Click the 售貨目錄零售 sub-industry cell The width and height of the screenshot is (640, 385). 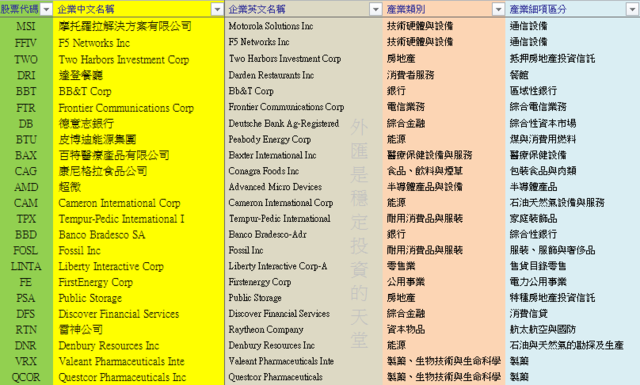[x=573, y=267]
